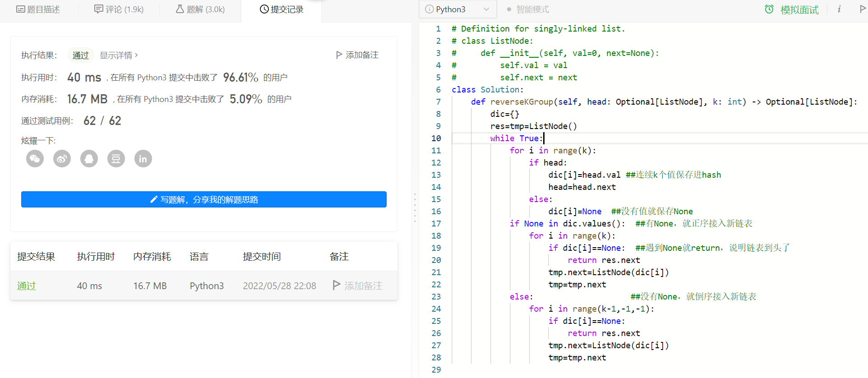Click the 40 ms cell in submission row
This screenshot has width=868, height=378.
click(x=89, y=286)
